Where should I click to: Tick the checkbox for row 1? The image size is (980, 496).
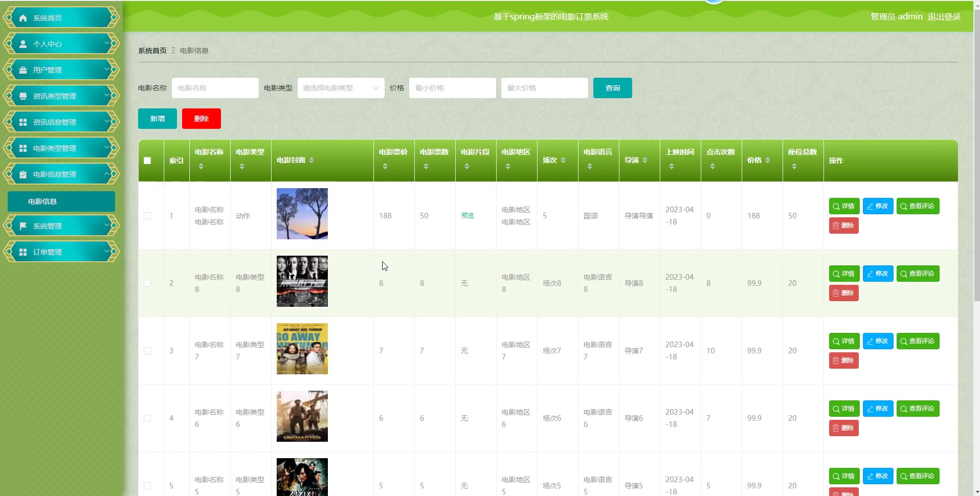click(x=147, y=216)
